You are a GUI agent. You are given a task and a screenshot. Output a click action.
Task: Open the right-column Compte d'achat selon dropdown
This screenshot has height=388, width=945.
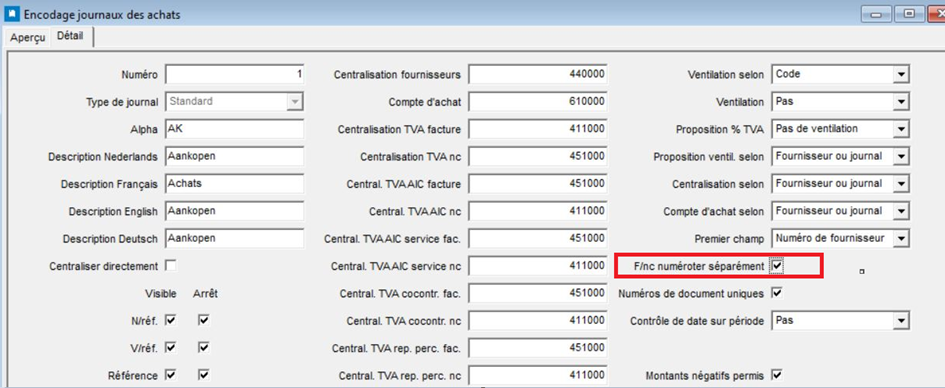pos(900,211)
